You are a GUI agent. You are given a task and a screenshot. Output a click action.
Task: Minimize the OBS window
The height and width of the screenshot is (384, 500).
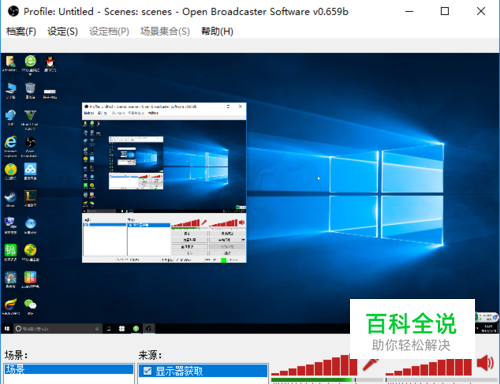(x=409, y=11)
